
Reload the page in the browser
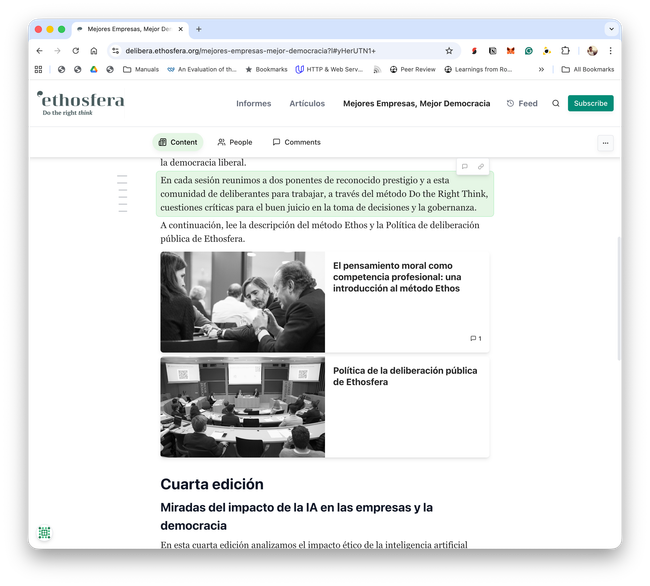(75, 50)
